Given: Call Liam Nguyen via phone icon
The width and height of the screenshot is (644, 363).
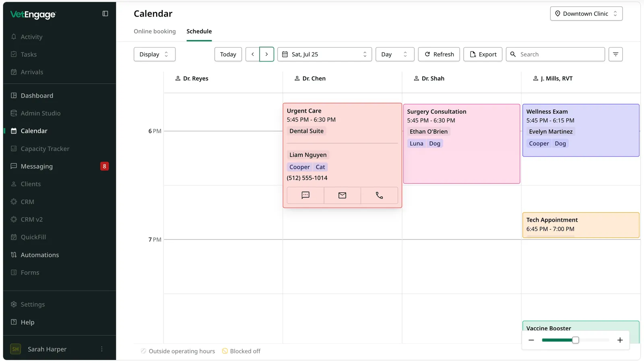Looking at the screenshot, I should [x=379, y=195].
